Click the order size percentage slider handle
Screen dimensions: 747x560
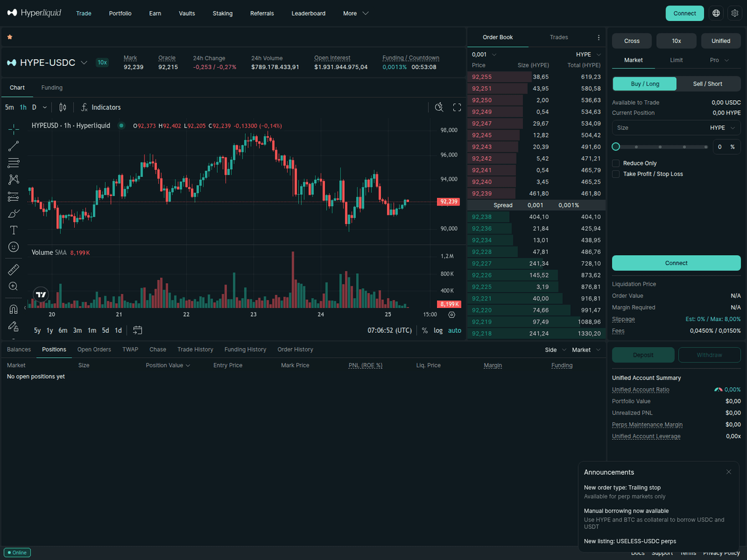coord(616,147)
